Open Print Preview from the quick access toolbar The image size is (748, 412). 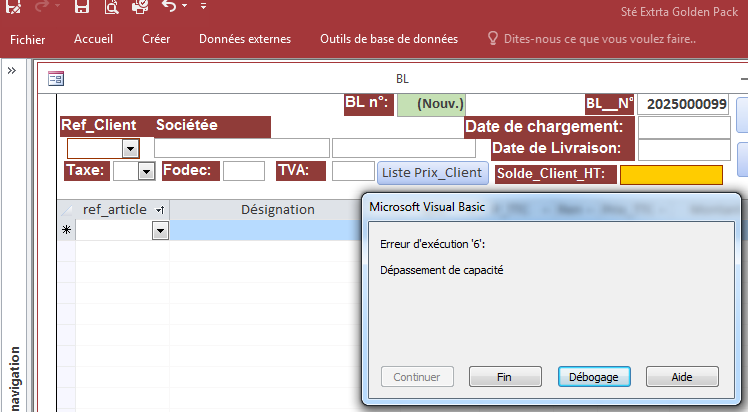[x=111, y=7]
